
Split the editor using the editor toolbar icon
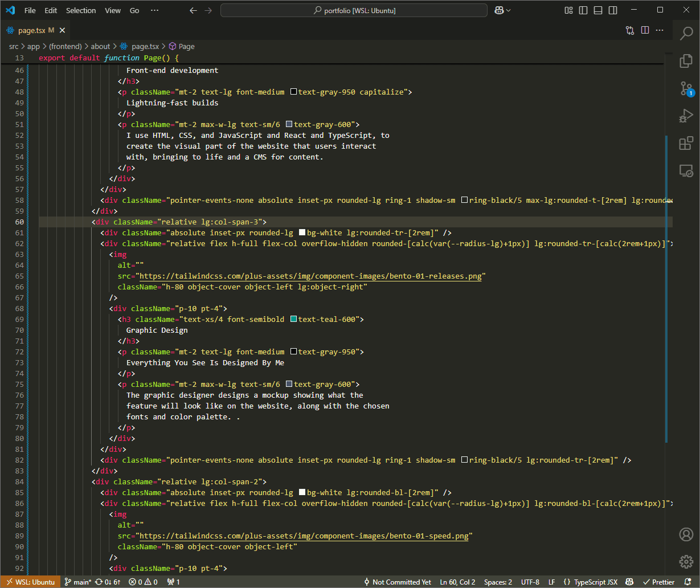(644, 30)
